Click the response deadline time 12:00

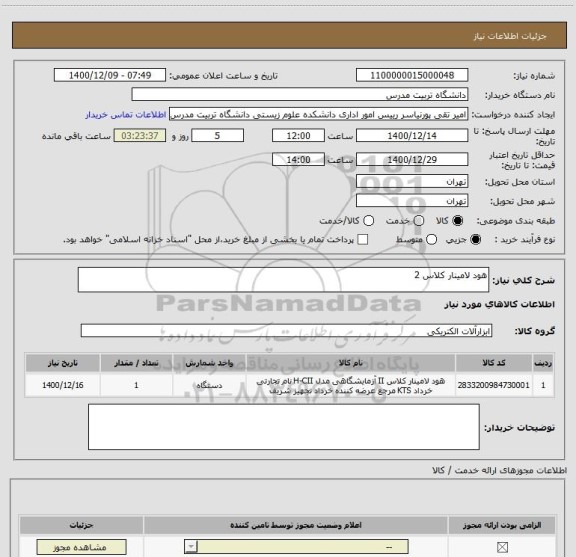pos(298,136)
